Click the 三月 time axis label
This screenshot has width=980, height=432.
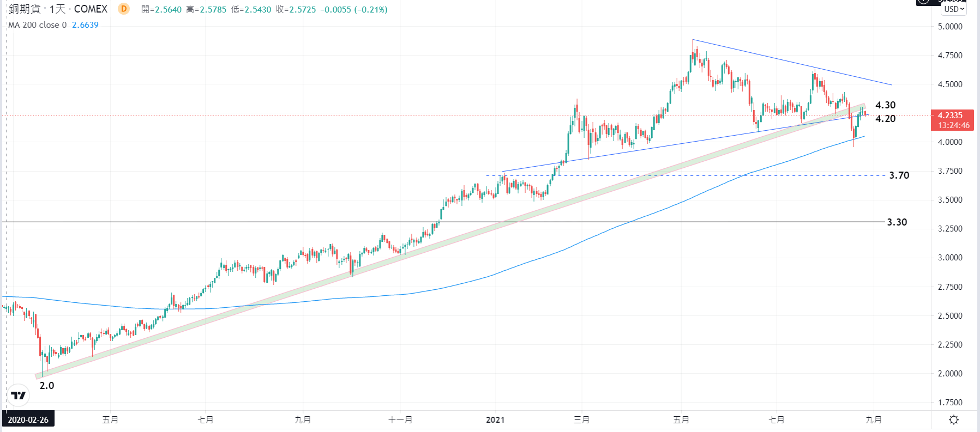click(582, 419)
